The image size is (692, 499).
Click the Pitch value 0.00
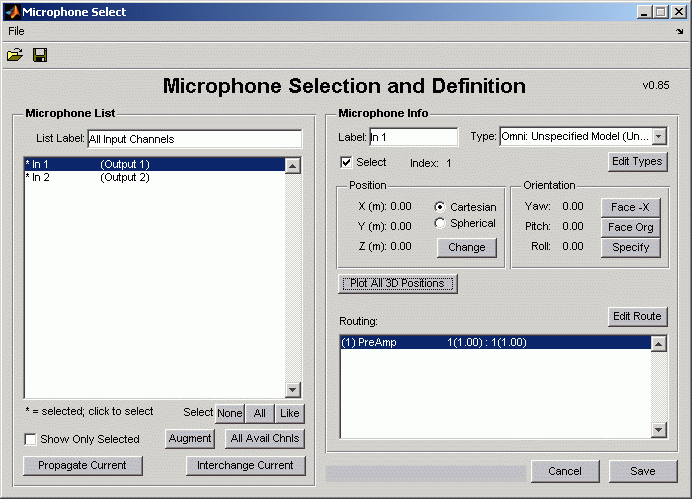tap(573, 226)
